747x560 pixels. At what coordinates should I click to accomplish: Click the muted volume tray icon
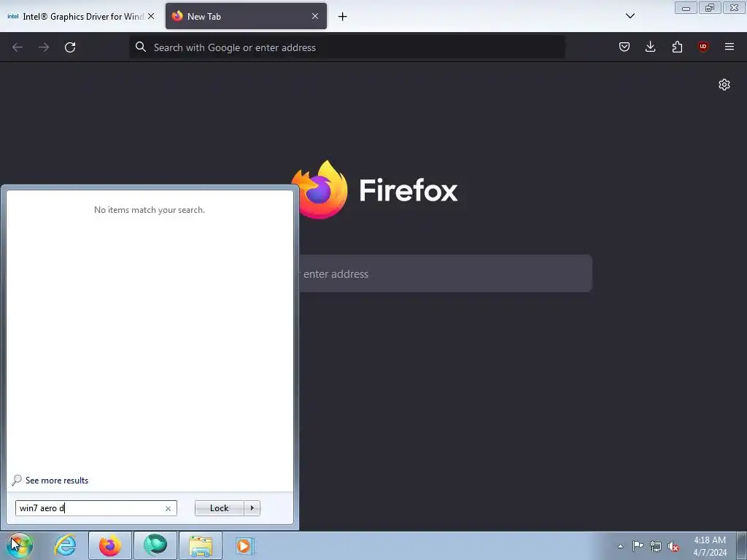click(x=673, y=546)
